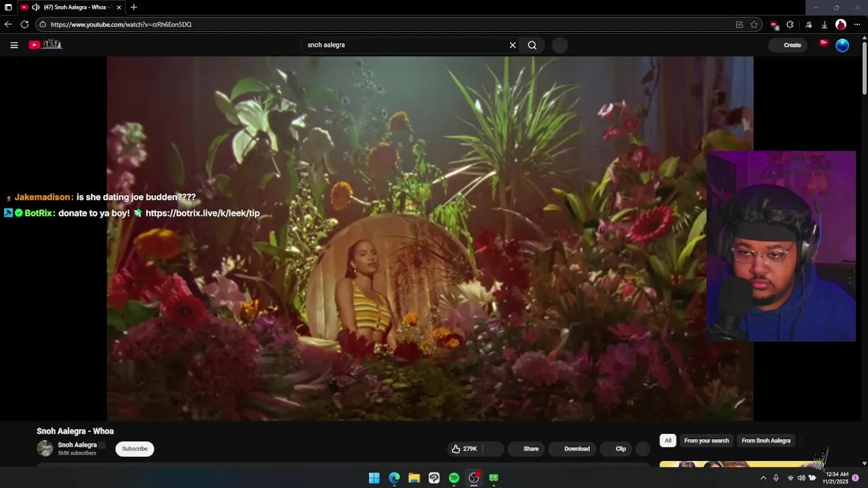The image size is (868, 488).
Task: Click the BotRix chat username
Action: [x=40, y=213]
